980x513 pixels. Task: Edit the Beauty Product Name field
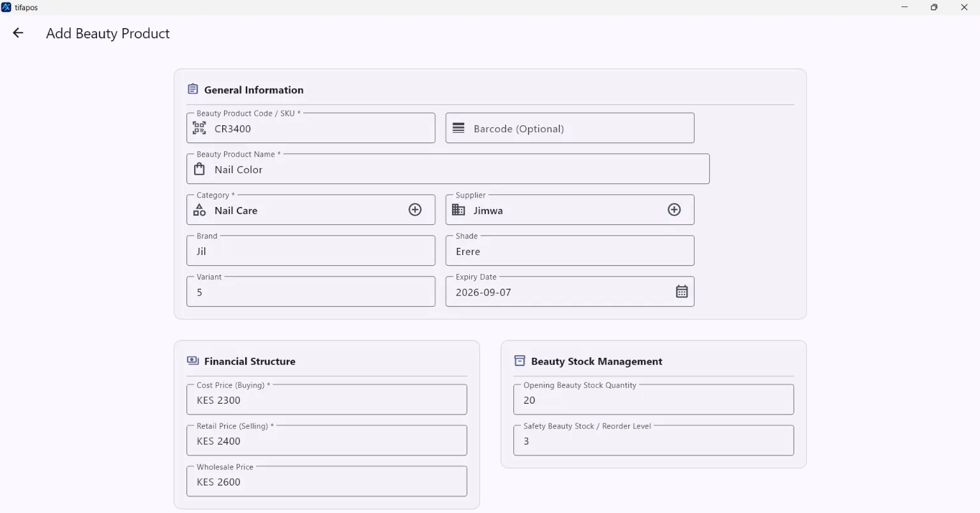(448, 169)
